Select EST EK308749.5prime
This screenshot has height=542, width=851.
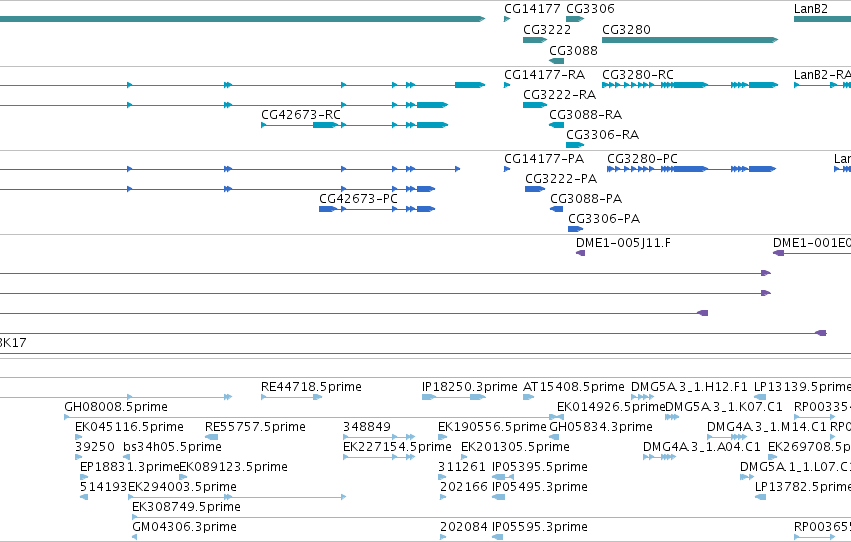pos(186,508)
